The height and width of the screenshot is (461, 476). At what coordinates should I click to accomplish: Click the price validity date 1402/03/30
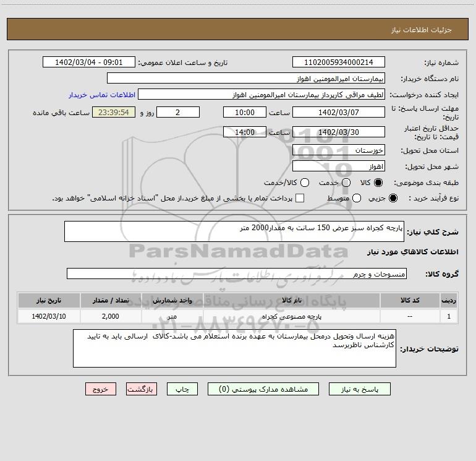(x=339, y=132)
